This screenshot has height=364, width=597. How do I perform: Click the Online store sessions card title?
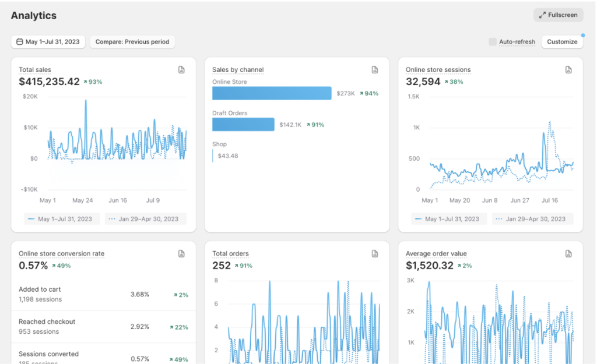click(x=438, y=70)
